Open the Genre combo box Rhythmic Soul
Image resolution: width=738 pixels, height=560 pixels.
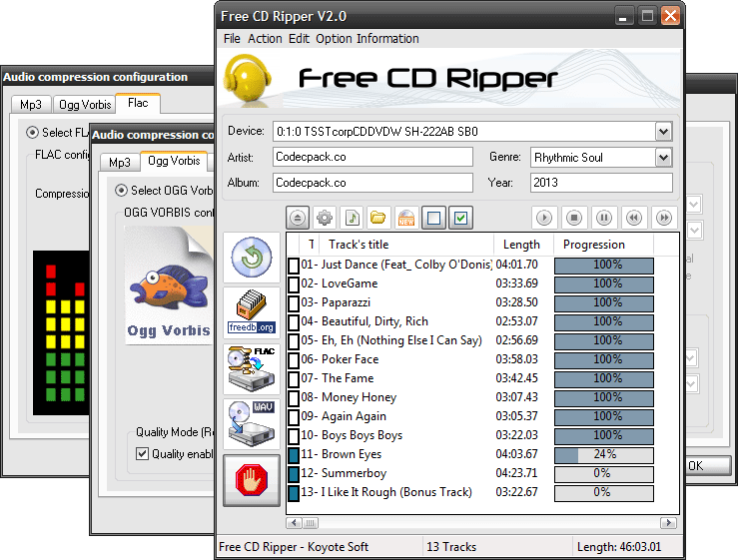click(x=601, y=157)
